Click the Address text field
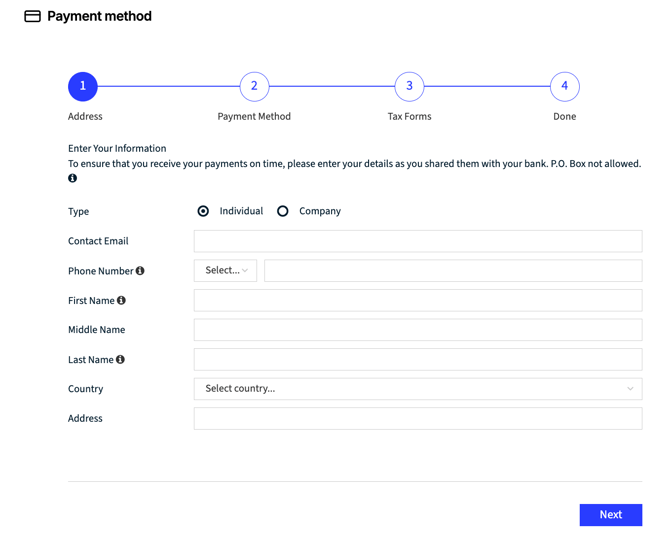Viewport: 670px width, 537px height. 417,419
